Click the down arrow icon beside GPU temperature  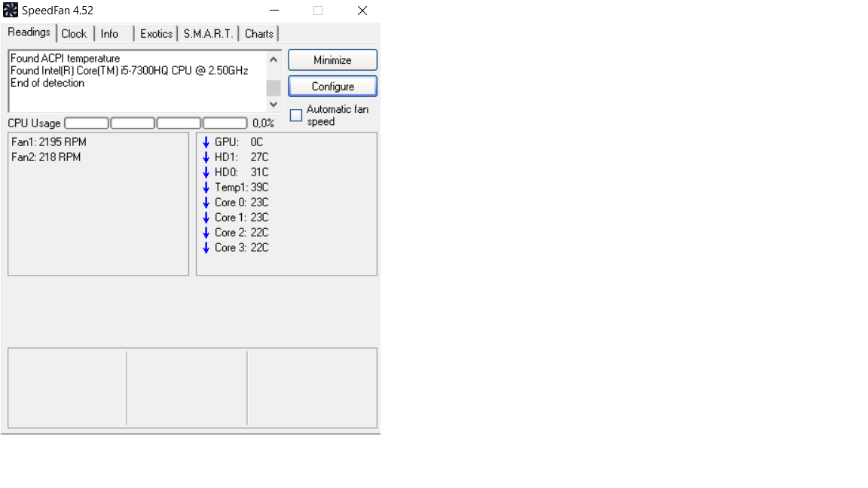click(x=206, y=142)
